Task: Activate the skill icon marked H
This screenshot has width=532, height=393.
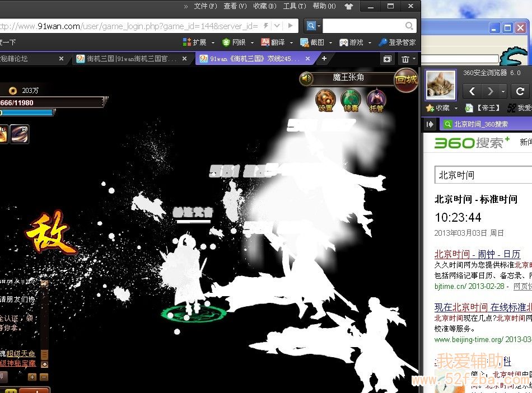Action: click(x=20, y=134)
